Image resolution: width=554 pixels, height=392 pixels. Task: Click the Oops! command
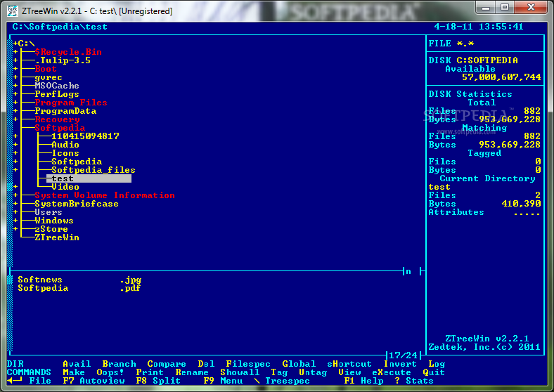point(110,372)
